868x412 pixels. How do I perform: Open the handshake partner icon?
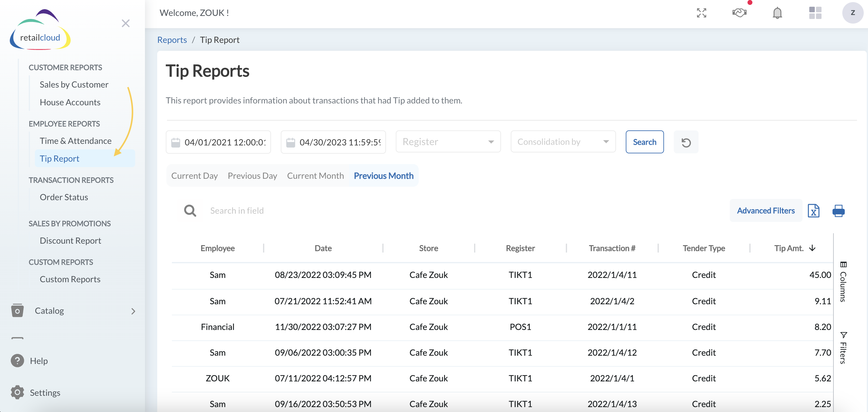pos(739,13)
